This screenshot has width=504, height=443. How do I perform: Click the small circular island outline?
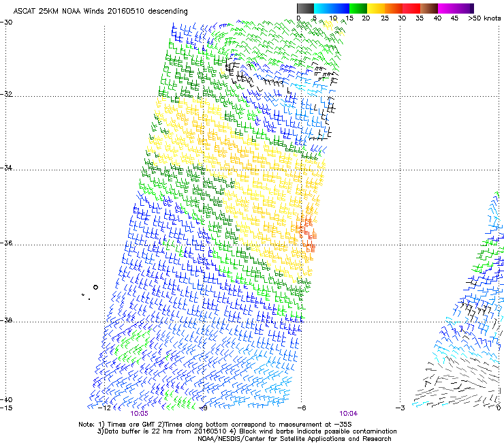(95, 288)
